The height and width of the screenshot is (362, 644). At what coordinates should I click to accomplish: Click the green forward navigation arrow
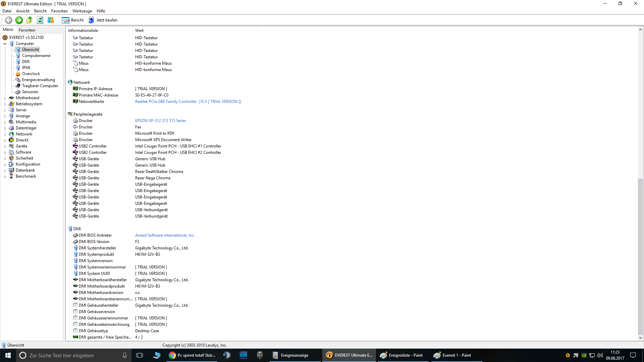coord(19,20)
